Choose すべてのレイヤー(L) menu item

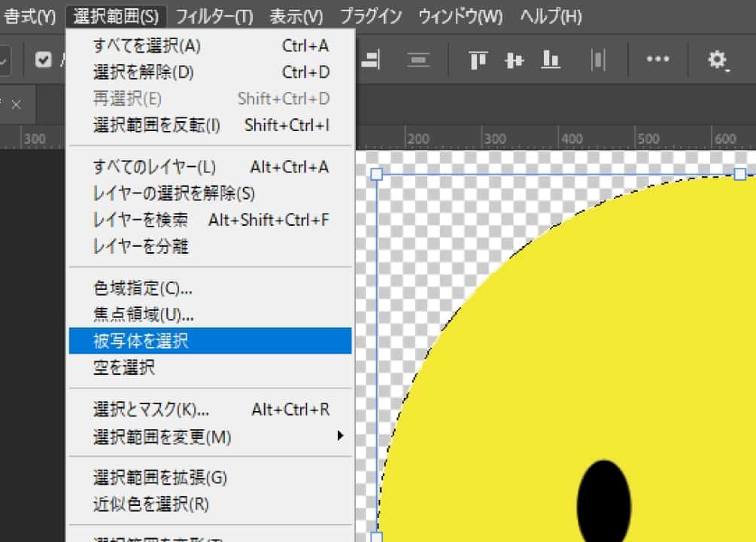[210, 167]
